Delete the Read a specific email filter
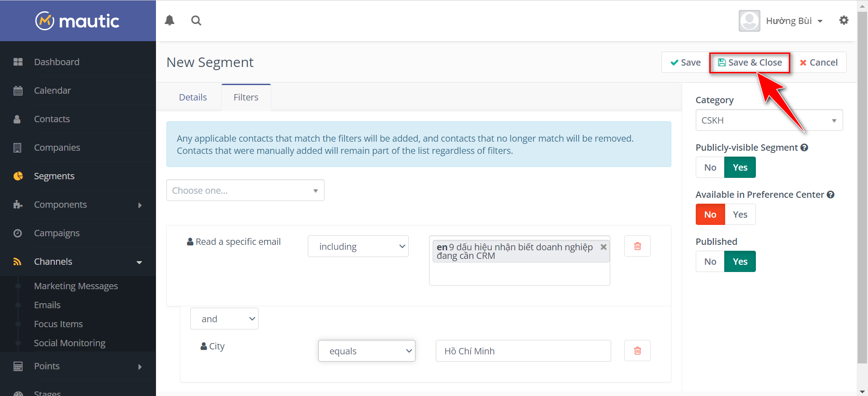The width and height of the screenshot is (868, 396). (x=637, y=246)
